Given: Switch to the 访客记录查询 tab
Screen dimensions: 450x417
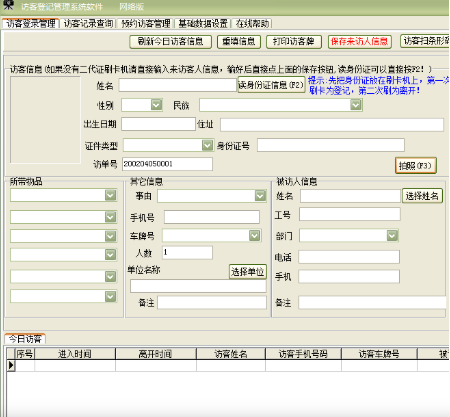Looking at the screenshot, I should pyautogui.click(x=89, y=24).
